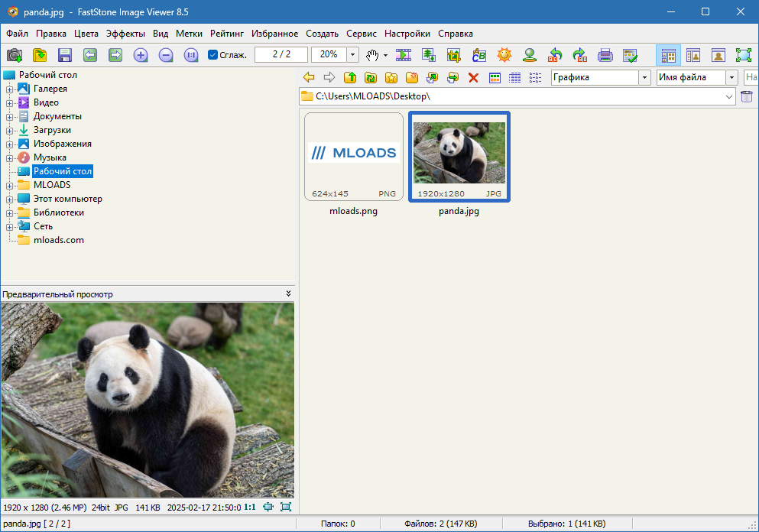
Task: Open the Draw Board text icon
Action: 478,55
